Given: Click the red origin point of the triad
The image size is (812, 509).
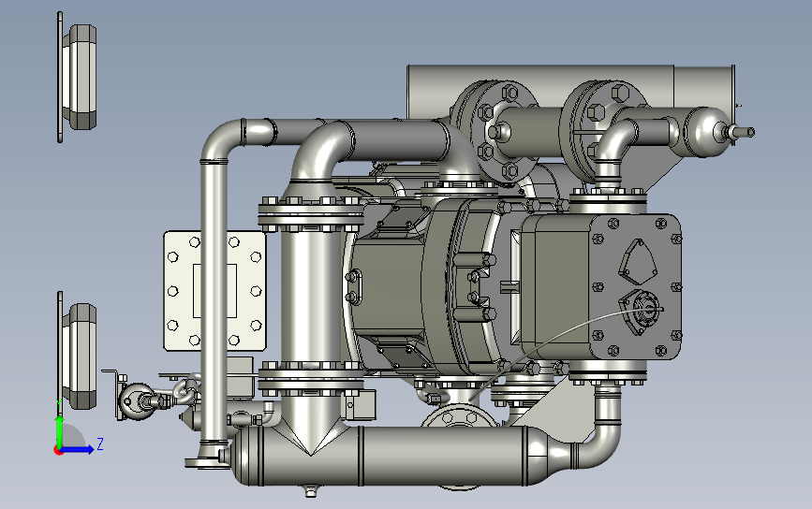Looking at the screenshot, I should [x=58, y=451].
